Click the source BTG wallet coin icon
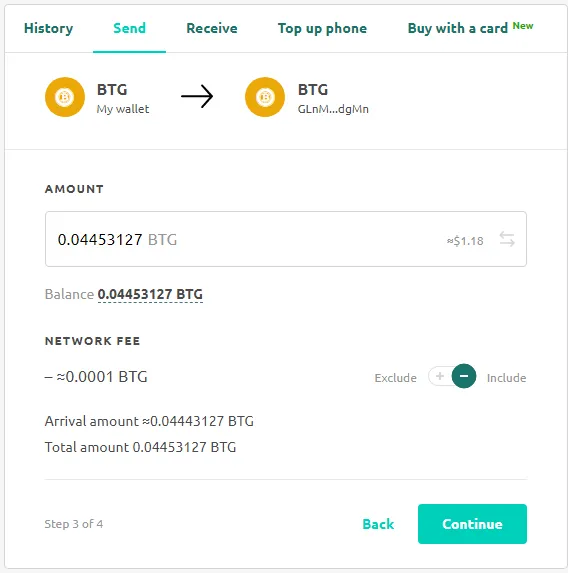The width and height of the screenshot is (568, 573). (65, 97)
